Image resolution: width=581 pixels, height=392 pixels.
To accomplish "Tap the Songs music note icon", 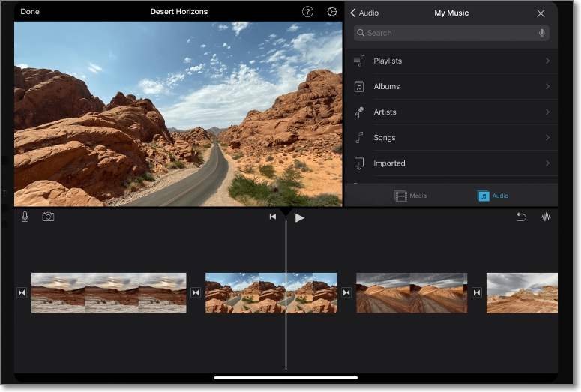I will [359, 137].
